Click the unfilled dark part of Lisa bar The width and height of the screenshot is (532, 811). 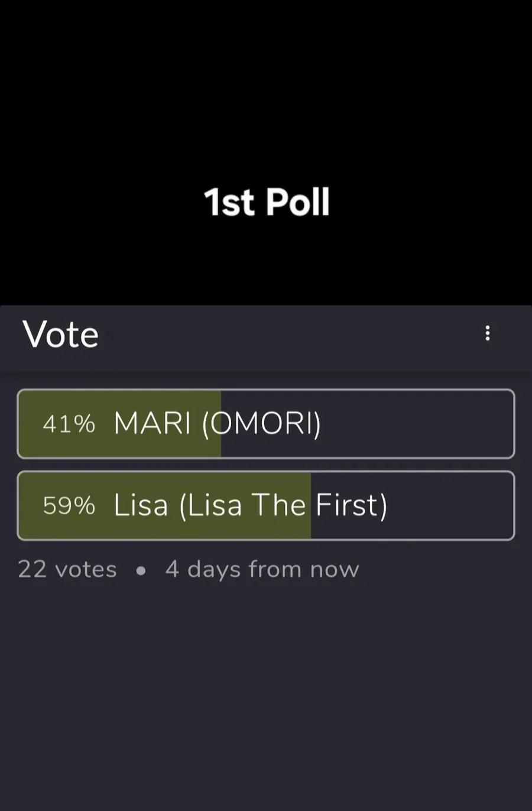click(x=449, y=505)
